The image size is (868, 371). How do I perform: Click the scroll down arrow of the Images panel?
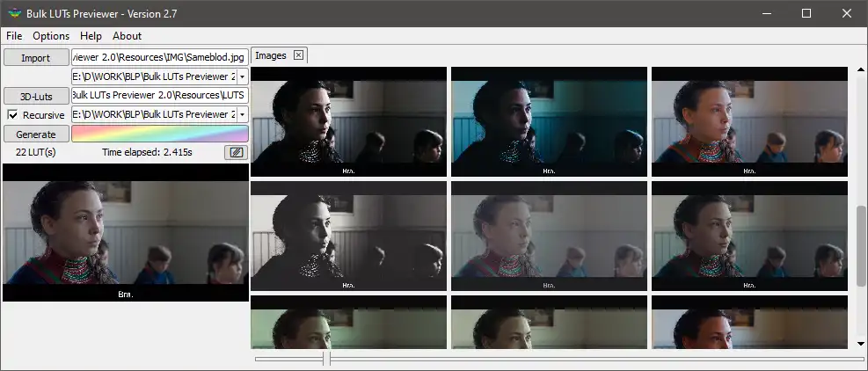coord(861,344)
